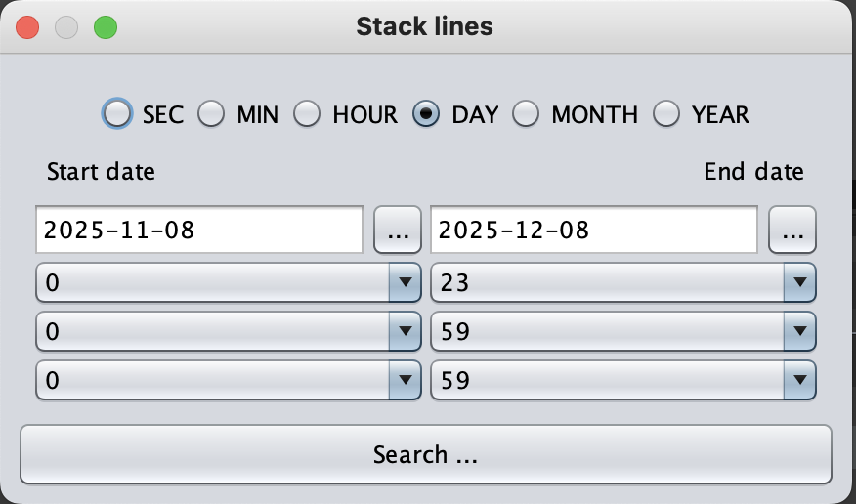Switch stacking unit to MONTH
Image resolution: width=856 pixels, height=504 pixels.
pos(527,114)
